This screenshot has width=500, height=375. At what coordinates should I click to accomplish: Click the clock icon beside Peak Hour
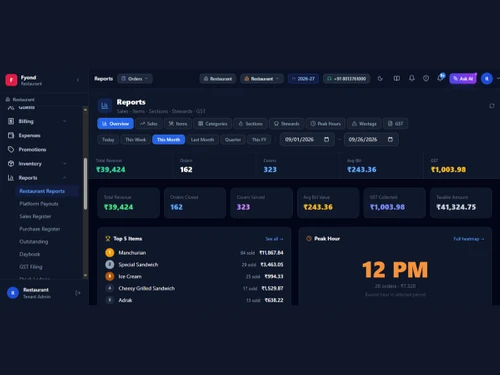point(309,239)
